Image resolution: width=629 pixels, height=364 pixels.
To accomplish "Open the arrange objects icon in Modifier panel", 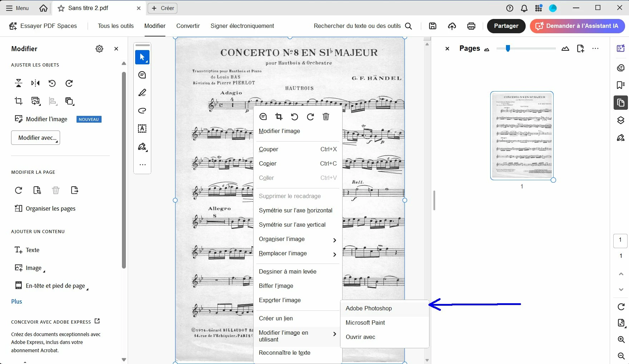I will point(69,101).
